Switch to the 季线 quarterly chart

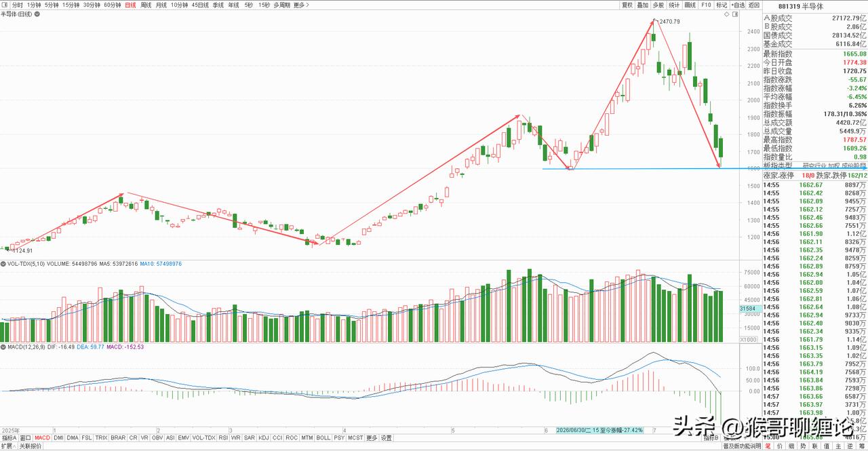(x=218, y=5)
